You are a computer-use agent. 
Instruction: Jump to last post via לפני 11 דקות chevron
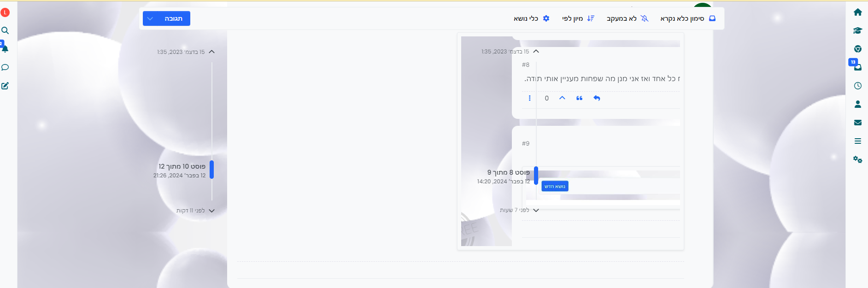(x=212, y=211)
